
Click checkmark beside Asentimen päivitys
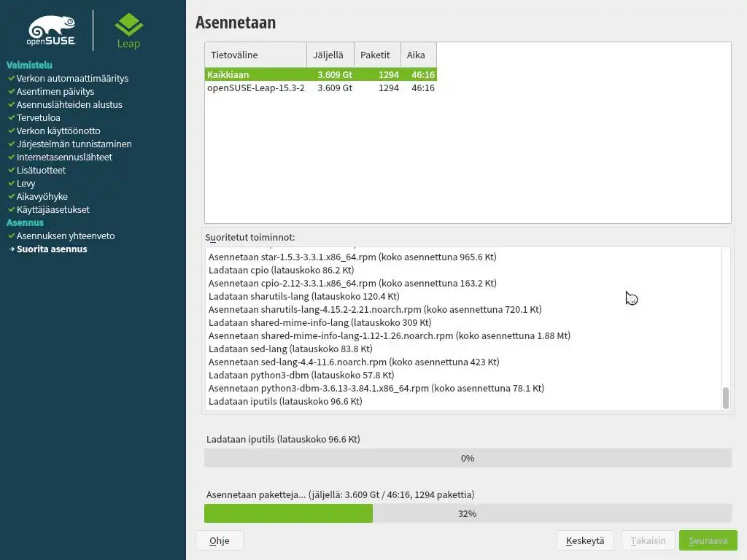[12, 91]
